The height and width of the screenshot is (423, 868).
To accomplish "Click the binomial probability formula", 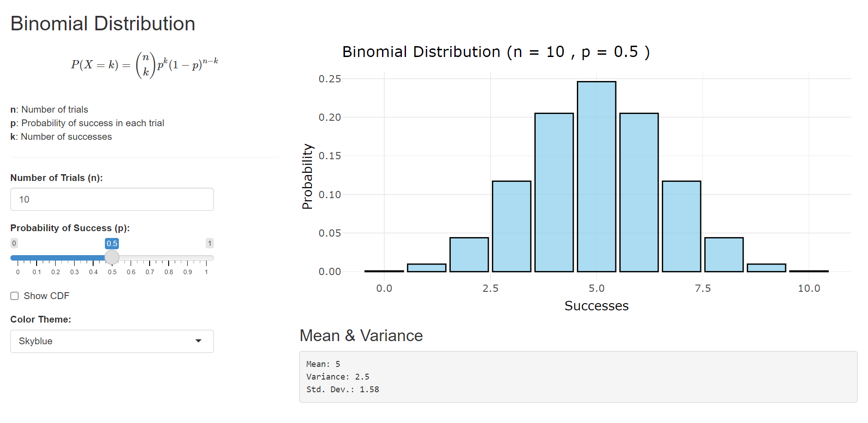I will click(145, 65).
